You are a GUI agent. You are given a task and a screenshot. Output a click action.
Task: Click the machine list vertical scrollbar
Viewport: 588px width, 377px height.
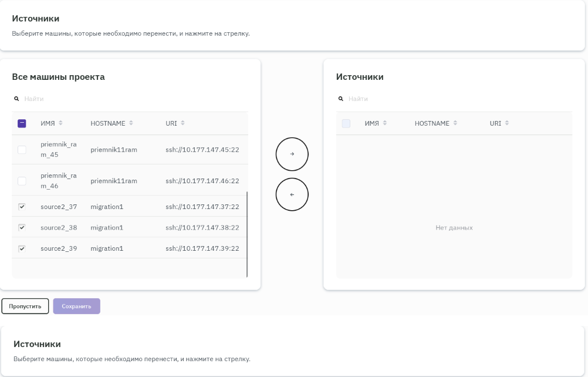point(247,234)
